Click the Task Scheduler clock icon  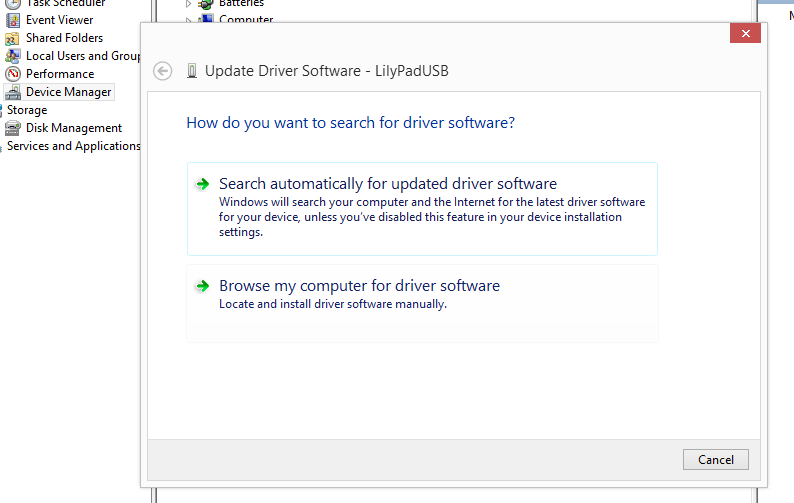tap(13, 4)
